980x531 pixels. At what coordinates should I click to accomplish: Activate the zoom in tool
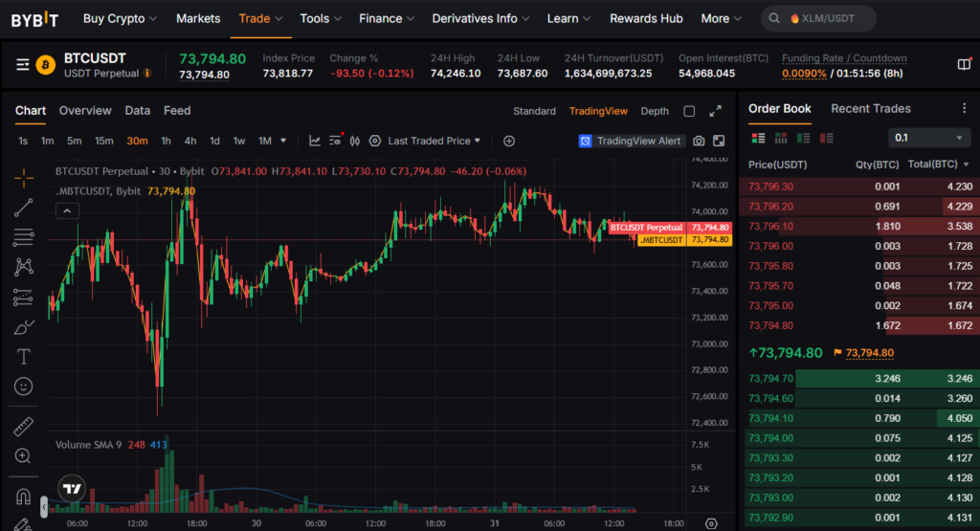[x=24, y=456]
